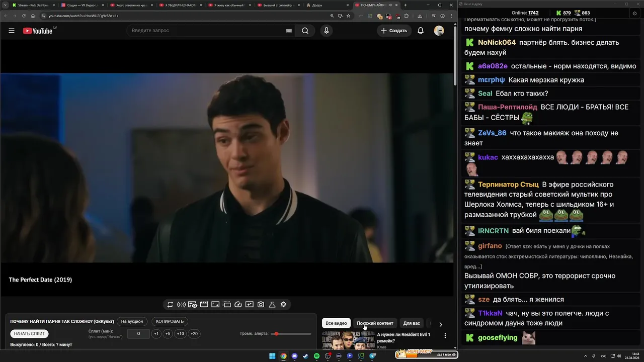
Task: Start voice search with the microphone icon
Action: tap(327, 31)
